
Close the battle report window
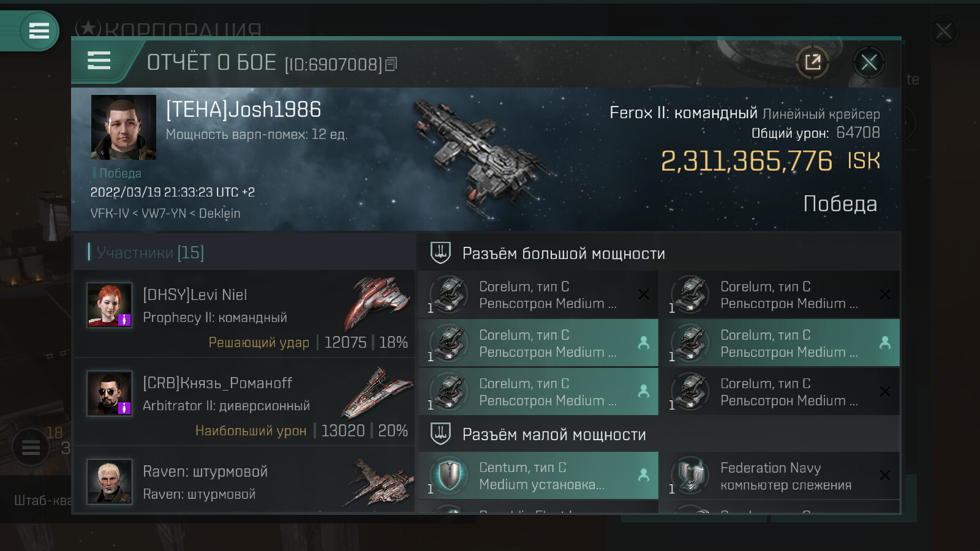[869, 62]
